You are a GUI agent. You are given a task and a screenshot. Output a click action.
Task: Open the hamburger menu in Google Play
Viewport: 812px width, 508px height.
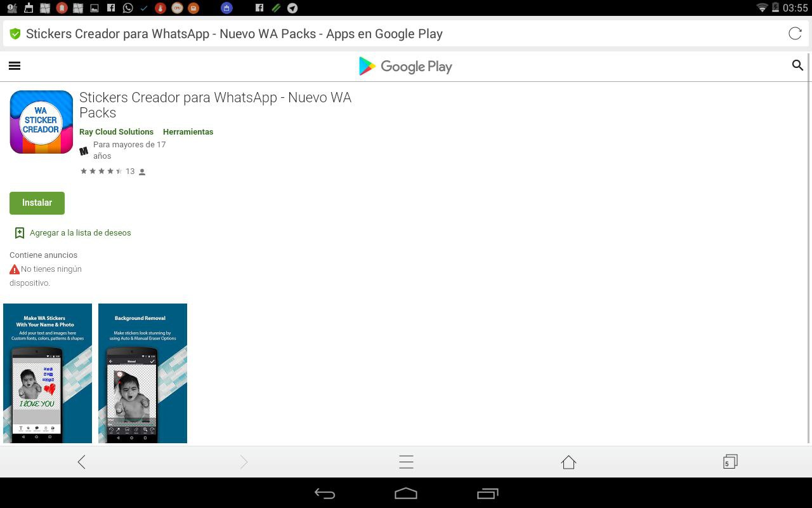[x=15, y=66]
